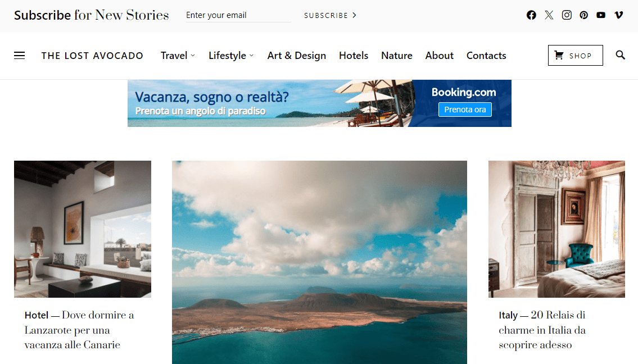The width and height of the screenshot is (638, 364).
Task: Click the aerial island landscape photo
Action: [x=319, y=262]
